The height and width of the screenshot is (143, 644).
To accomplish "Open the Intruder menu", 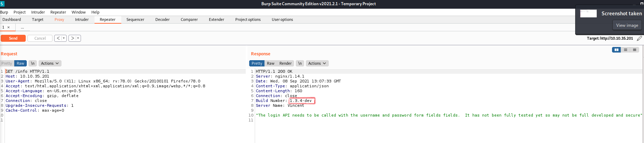I will (x=38, y=12).
